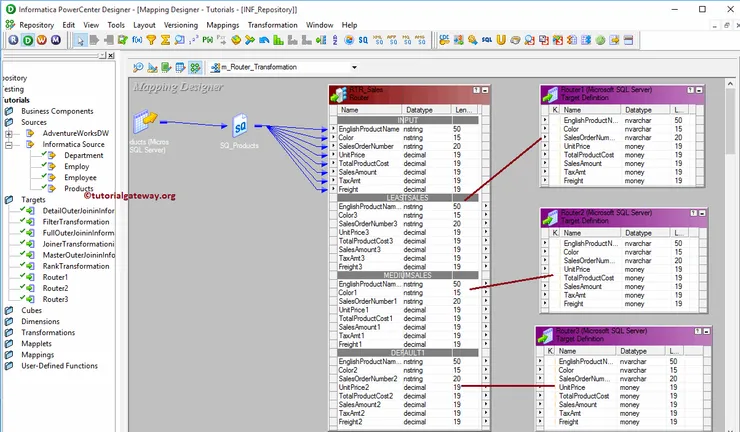Add an Expression transformation f(x)
The image size is (740, 432).
pyautogui.click(x=137, y=40)
